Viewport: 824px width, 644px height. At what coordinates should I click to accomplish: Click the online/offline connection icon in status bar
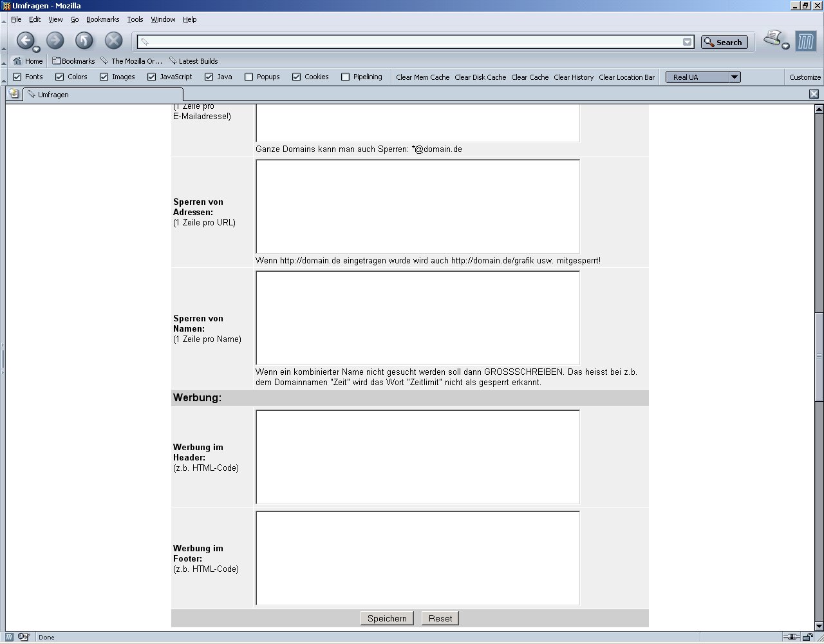coord(792,637)
